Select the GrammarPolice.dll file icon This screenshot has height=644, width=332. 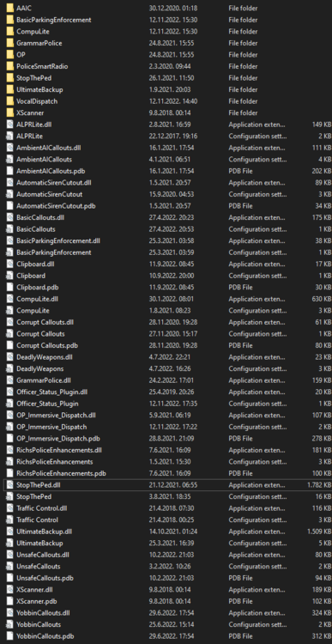pos(9,380)
